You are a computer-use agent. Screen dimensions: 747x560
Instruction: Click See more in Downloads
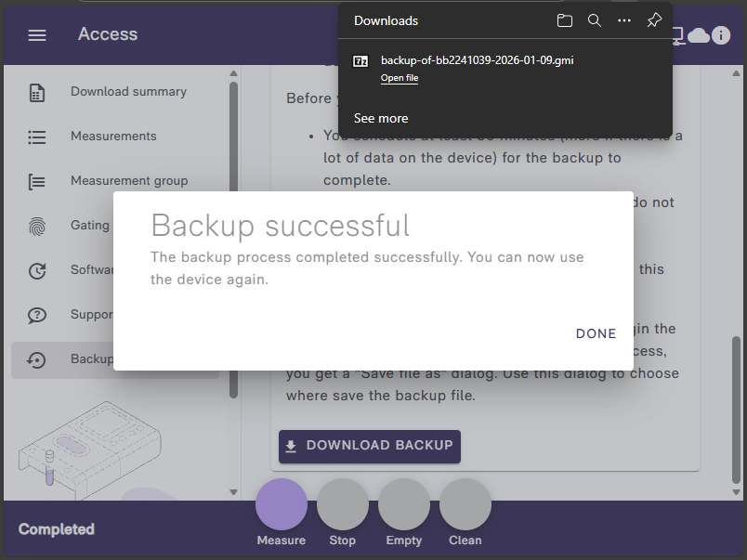pyautogui.click(x=381, y=118)
